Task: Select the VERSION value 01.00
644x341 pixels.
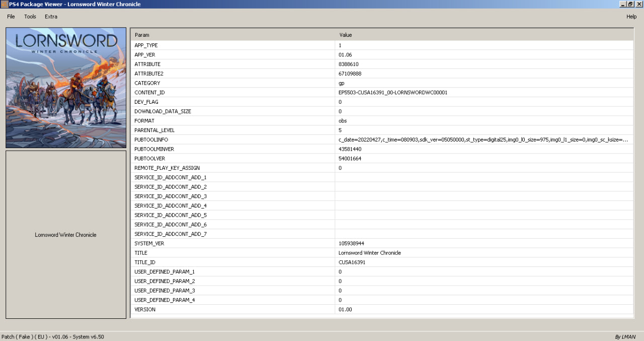Action: [x=345, y=309]
